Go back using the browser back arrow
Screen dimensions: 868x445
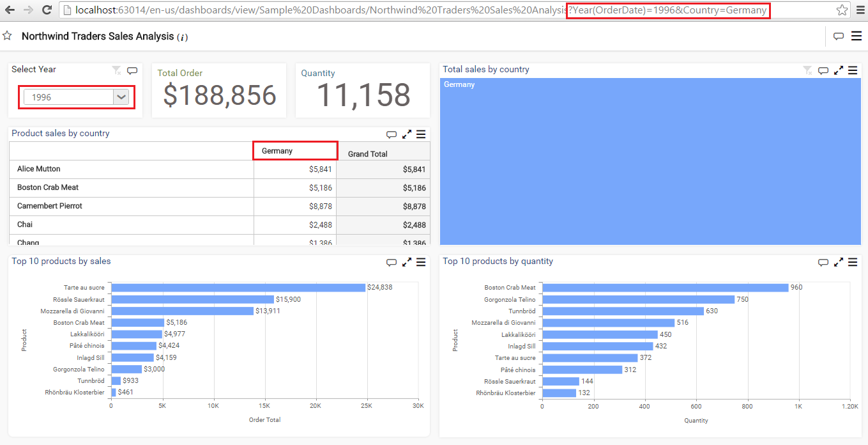(x=10, y=10)
